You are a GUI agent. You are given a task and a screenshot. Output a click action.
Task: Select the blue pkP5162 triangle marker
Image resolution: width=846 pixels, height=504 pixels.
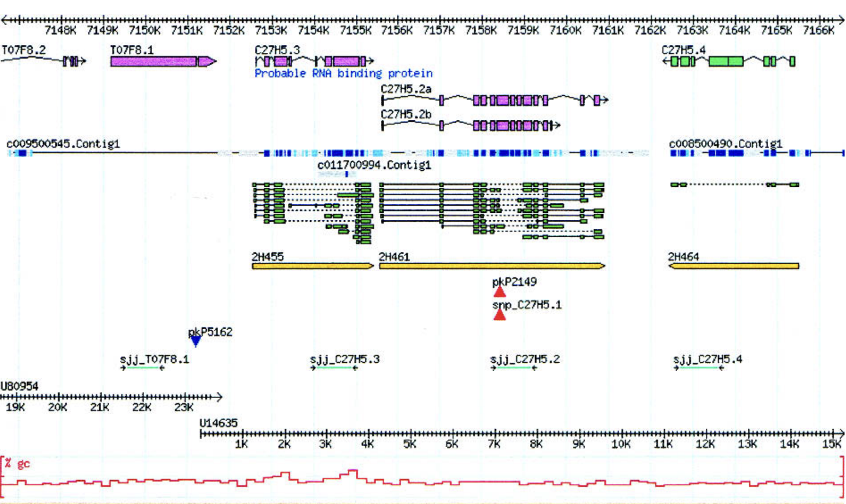point(196,342)
